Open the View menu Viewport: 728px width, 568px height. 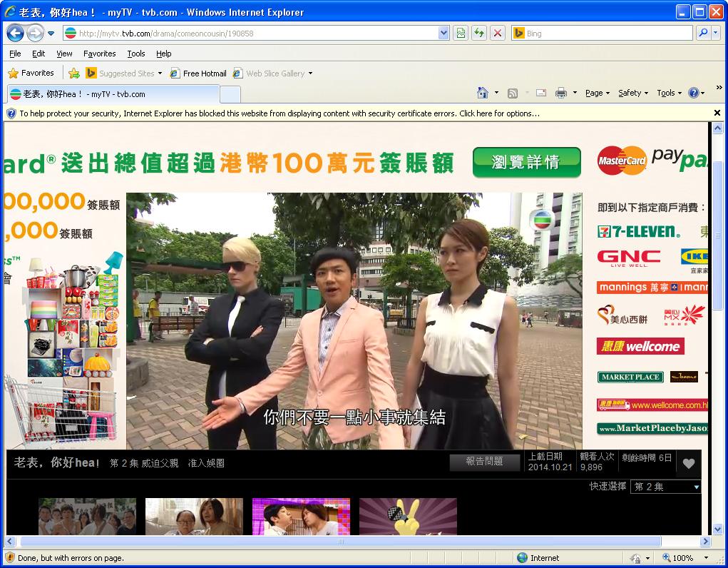click(64, 54)
